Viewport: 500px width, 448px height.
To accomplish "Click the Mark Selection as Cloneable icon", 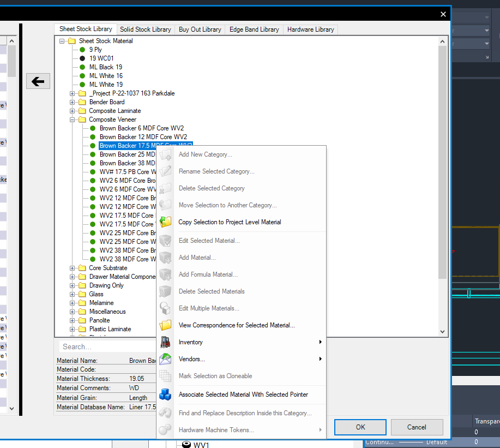I will pyautogui.click(x=166, y=376).
